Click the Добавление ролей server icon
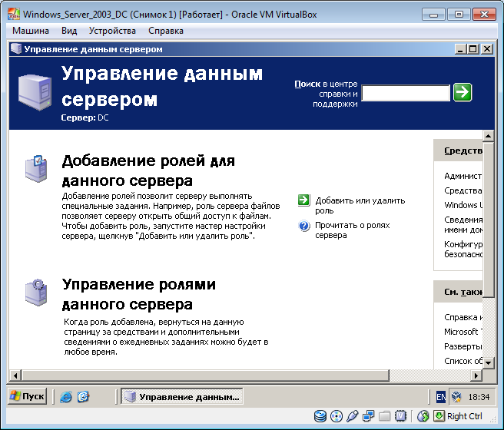This screenshot has width=504, height=430. 36,169
